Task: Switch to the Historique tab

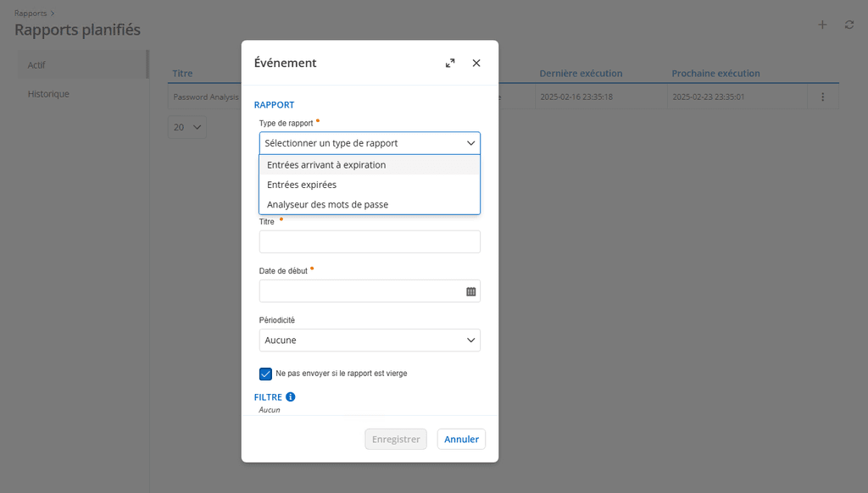Action: pyautogui.click(x=48, y=94)
